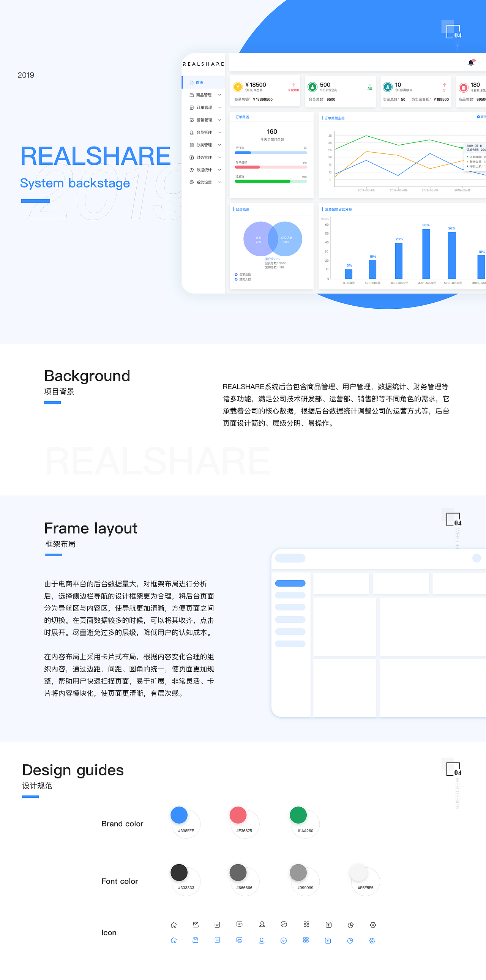The image size is (486, 980).
Task: Click the REALSHARE logo in dashboard sidebar
Action: click(204, 64)
